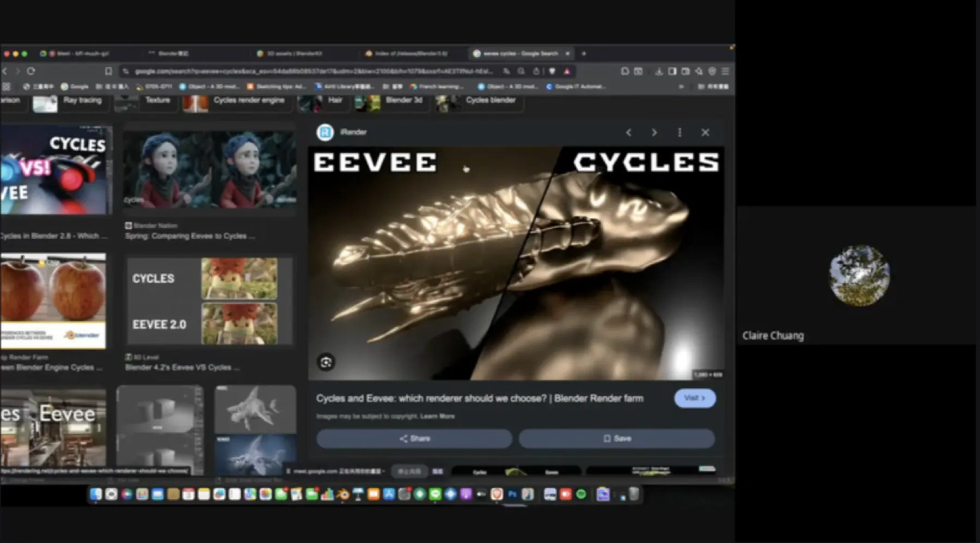Open a new browser tab
The width and height of the screenshot is (980, 543).
584,53
